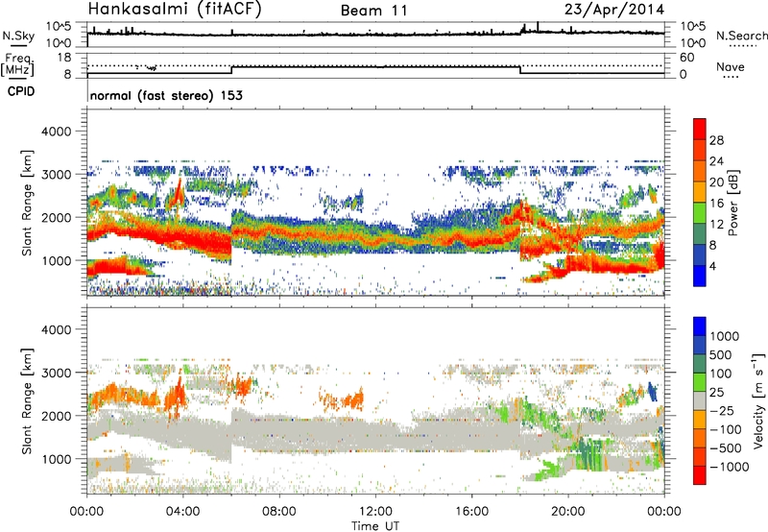The width and height of the screenshot is (768, 532).
Task: Click the 'Hankasalmi (fitACF)' title text
Action: (x=175, y=9)
